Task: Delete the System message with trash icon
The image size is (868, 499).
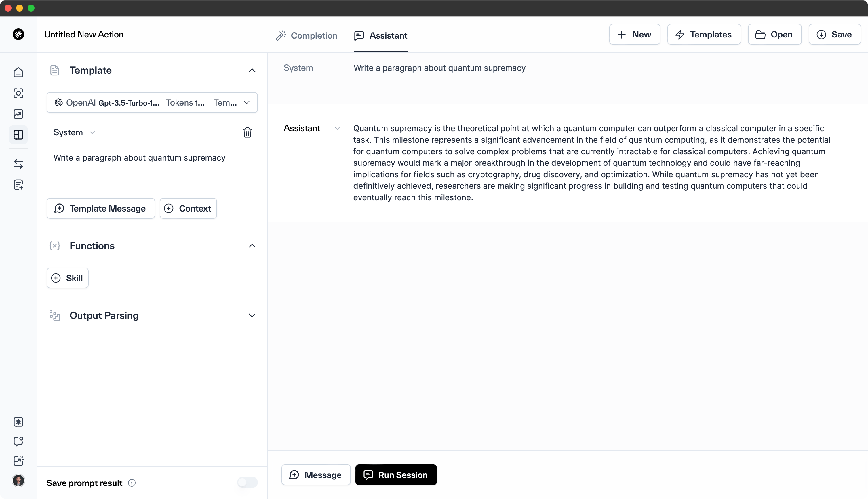Action: tap(248, 132)
